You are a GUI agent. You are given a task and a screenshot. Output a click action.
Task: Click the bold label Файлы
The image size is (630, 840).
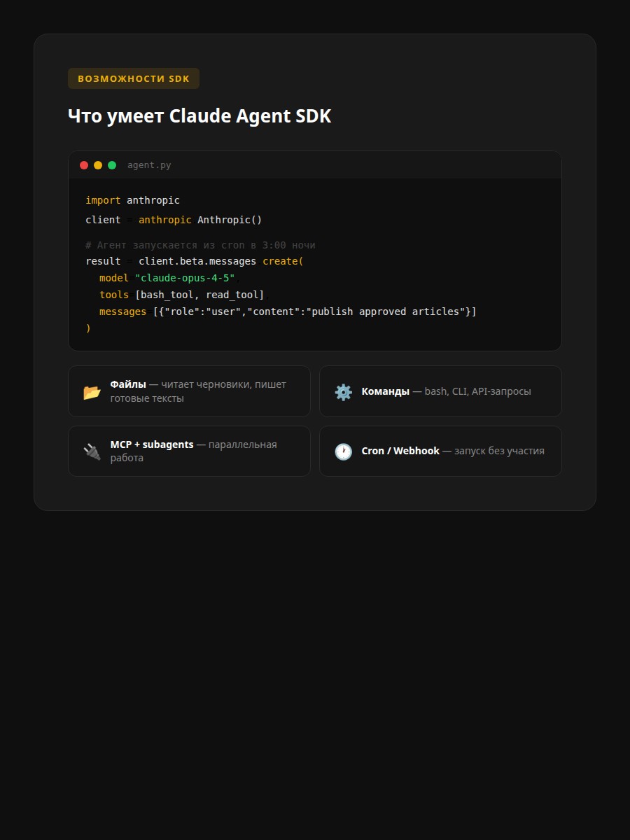pyautogui.click(x=128, y=384)
